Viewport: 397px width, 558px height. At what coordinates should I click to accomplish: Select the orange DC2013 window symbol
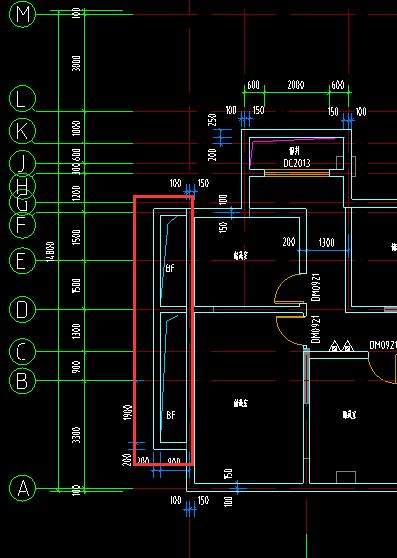297,173
